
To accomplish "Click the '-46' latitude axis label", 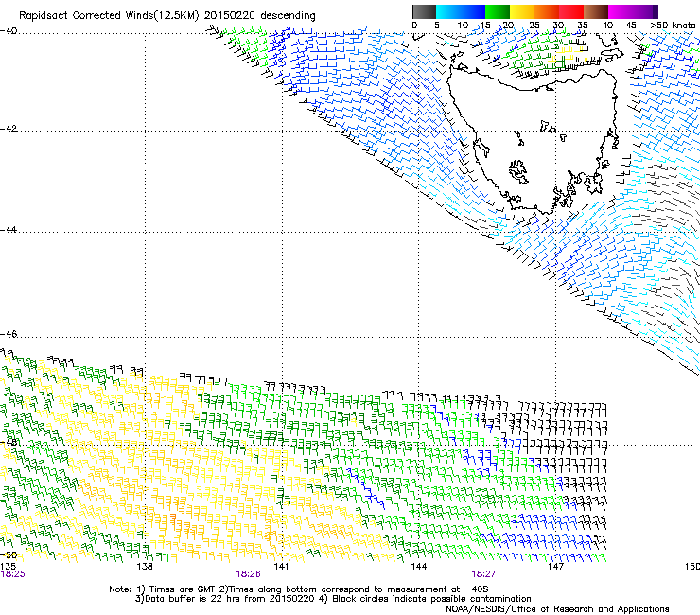I will point(9,335).
